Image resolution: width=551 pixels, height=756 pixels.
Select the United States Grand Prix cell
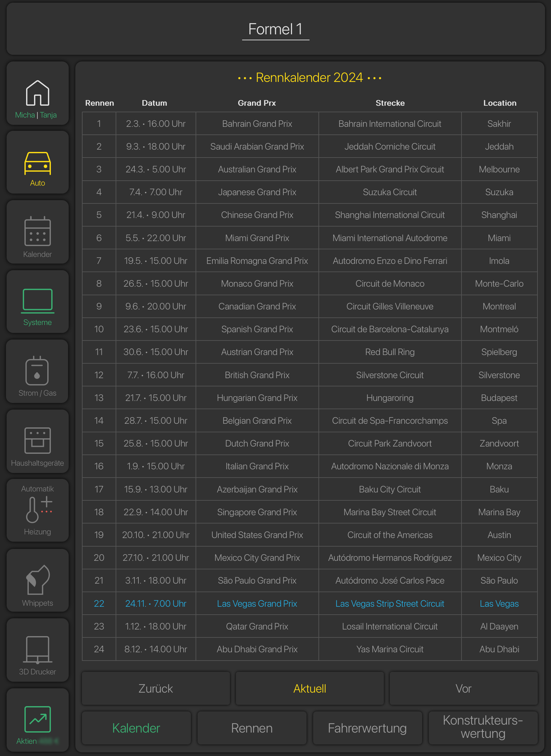tap(257, 535)
